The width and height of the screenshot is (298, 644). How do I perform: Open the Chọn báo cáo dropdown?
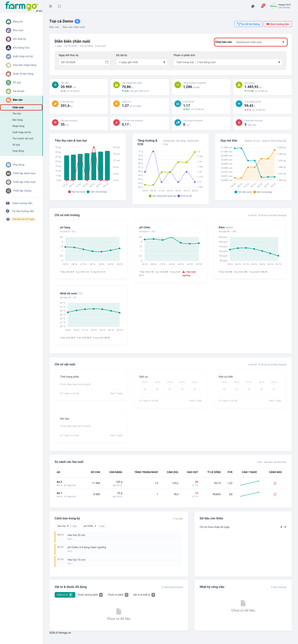coord(260,42)
